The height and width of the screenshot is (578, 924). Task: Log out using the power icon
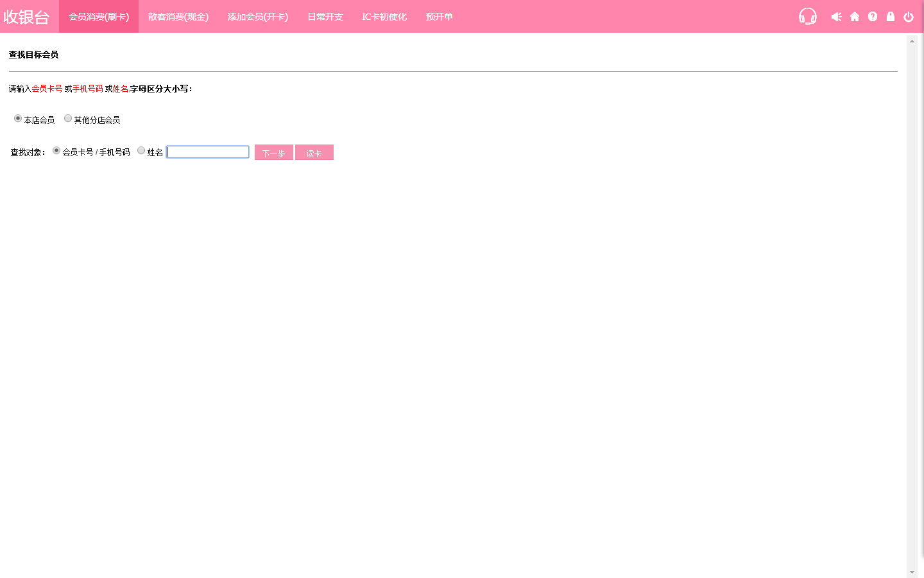click(x=909, y=17)
